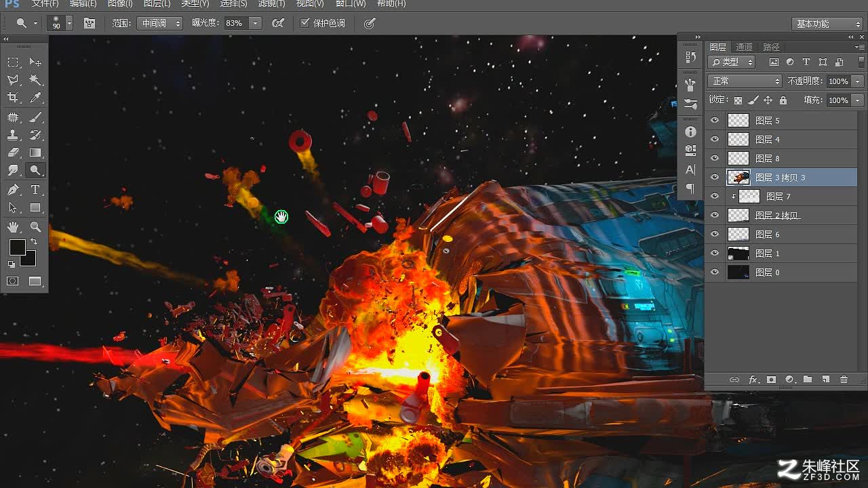Reset default foreground and background colors
The width and height of the screenshot is (868, 488).
click(x=12, y=264)
